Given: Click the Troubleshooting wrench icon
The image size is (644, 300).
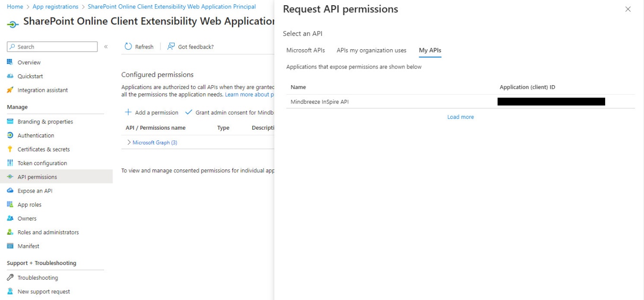Looking at the screenshot, I should 10,278.
